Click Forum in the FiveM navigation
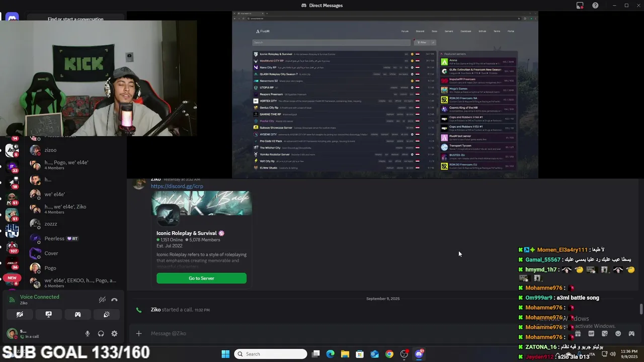The image size is (644, 362). [405, 31]
